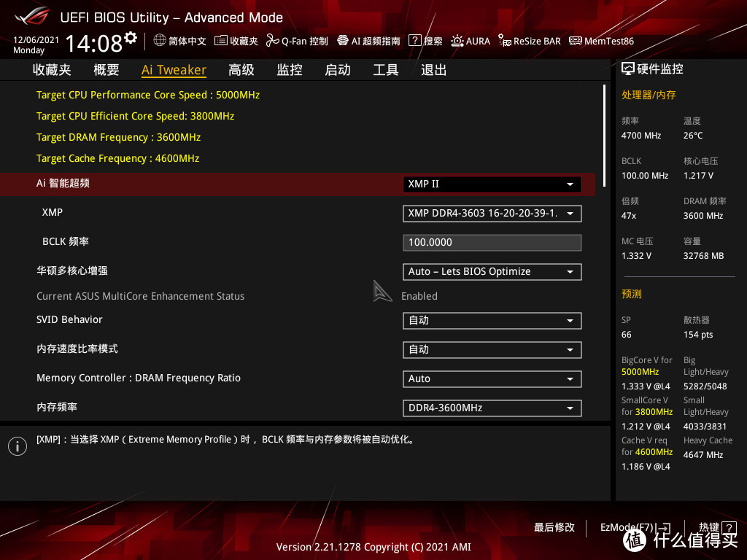Screen dimensions: 747x560
Task: Click the 处理器/内存 section heading
Action: pyautogui.click(x=649, y=95)
